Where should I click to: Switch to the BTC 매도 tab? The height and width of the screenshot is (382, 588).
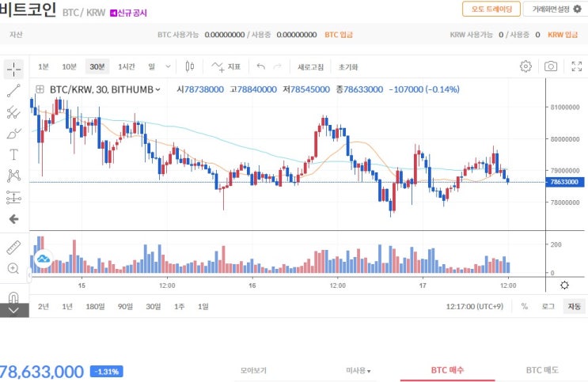542,370
